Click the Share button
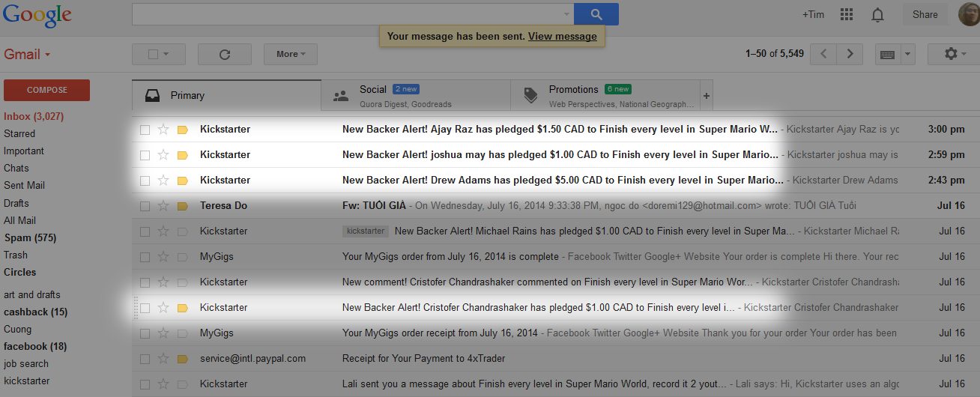This screenshot has height=397, width=980. coord(925,14)
